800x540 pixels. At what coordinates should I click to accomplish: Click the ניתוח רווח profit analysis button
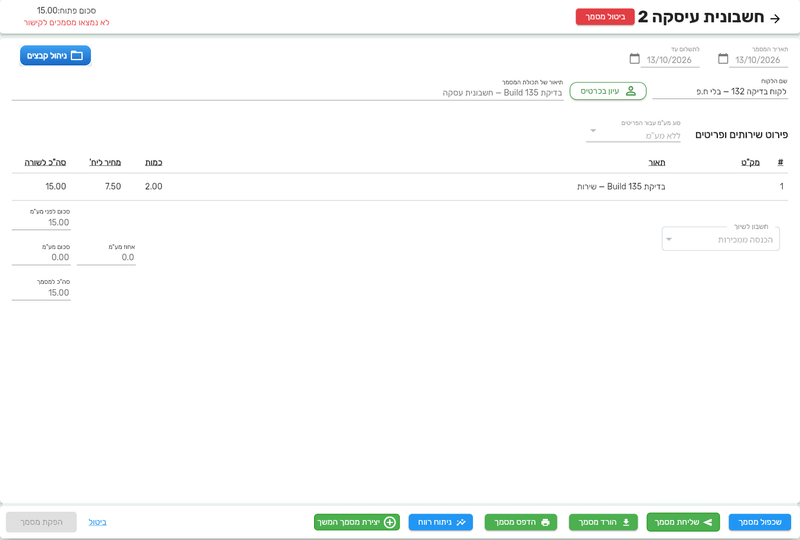click(441, 522)
